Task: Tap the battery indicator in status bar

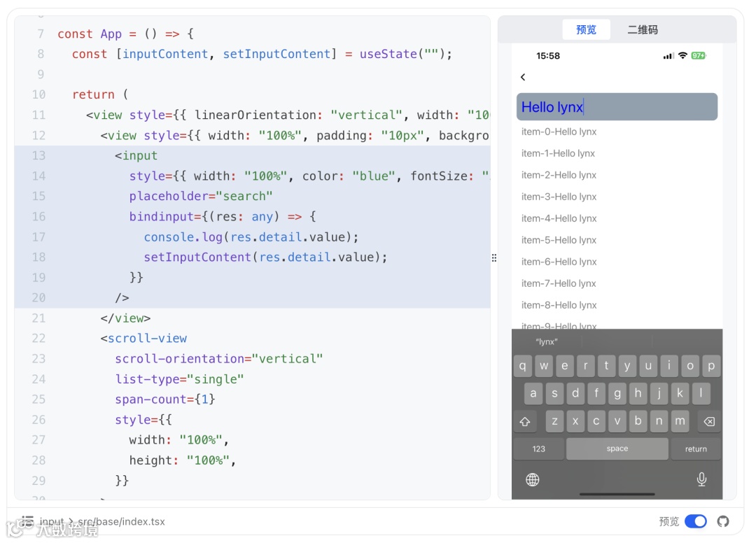Action: tap(698, 55)
